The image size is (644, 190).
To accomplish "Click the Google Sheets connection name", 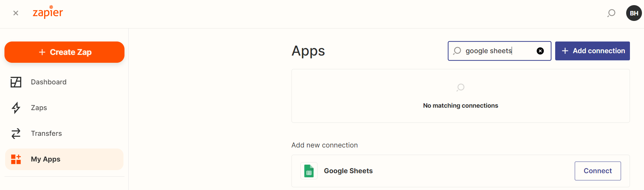I will (x=348, y=171).
